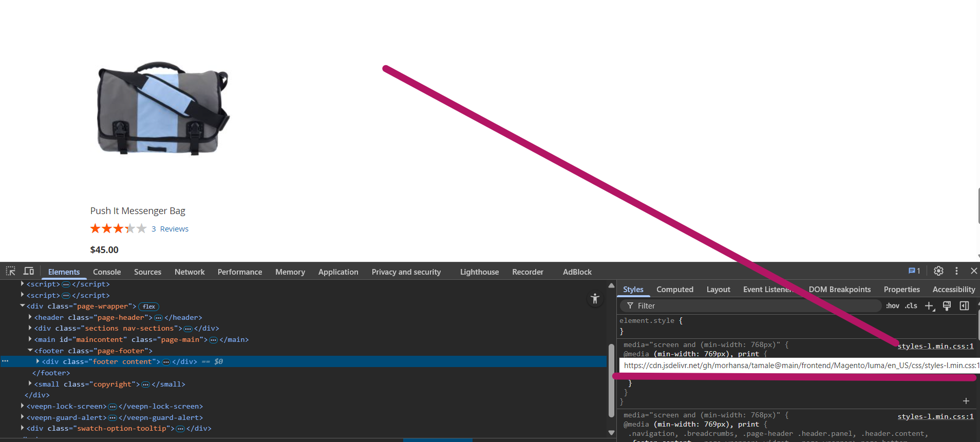
Task: Switch to the Network tab
Action: click(x=190, y=272)
